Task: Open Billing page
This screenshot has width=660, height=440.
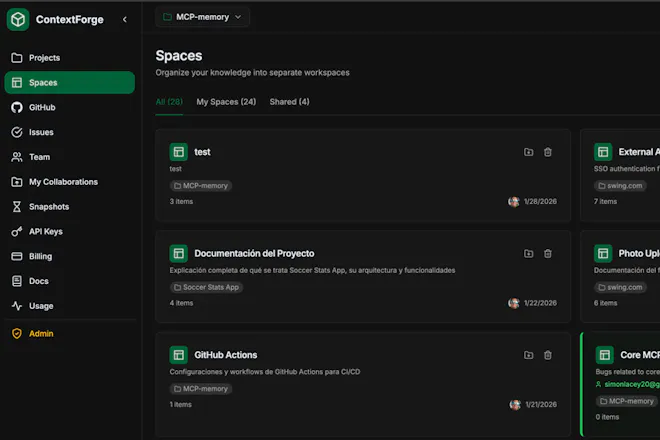Action: point(70,256)
